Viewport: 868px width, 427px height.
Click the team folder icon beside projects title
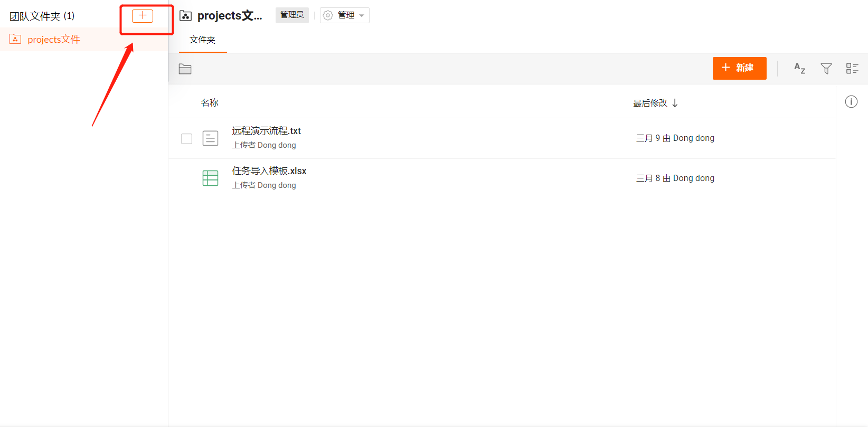(186, 16)
